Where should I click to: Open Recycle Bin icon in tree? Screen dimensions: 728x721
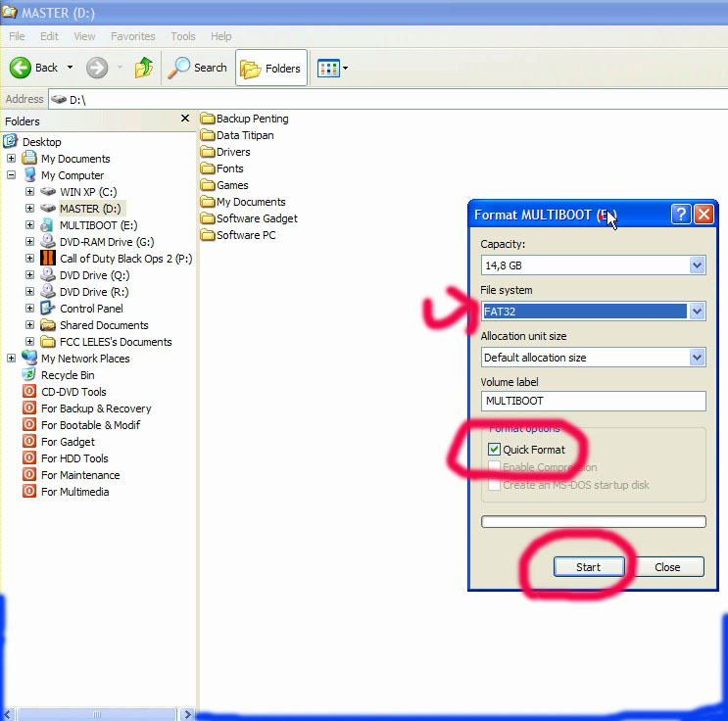click(29, 374)
